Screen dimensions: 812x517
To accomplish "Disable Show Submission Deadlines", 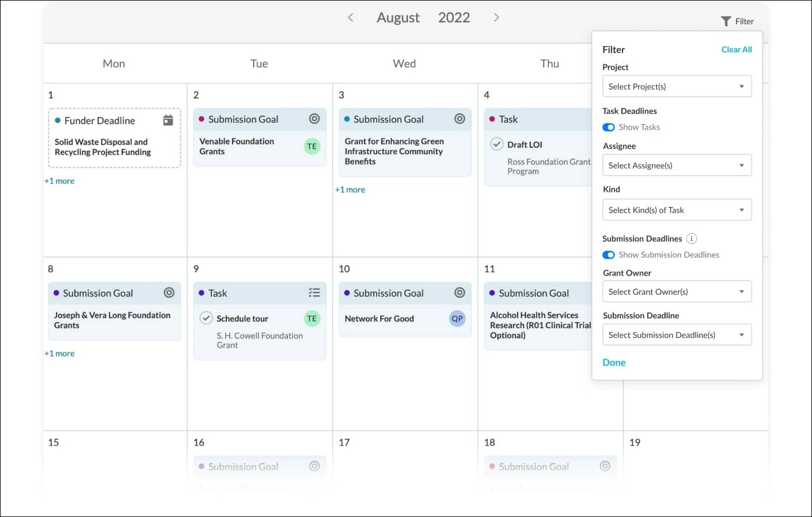I will click(x=609, y=254).
